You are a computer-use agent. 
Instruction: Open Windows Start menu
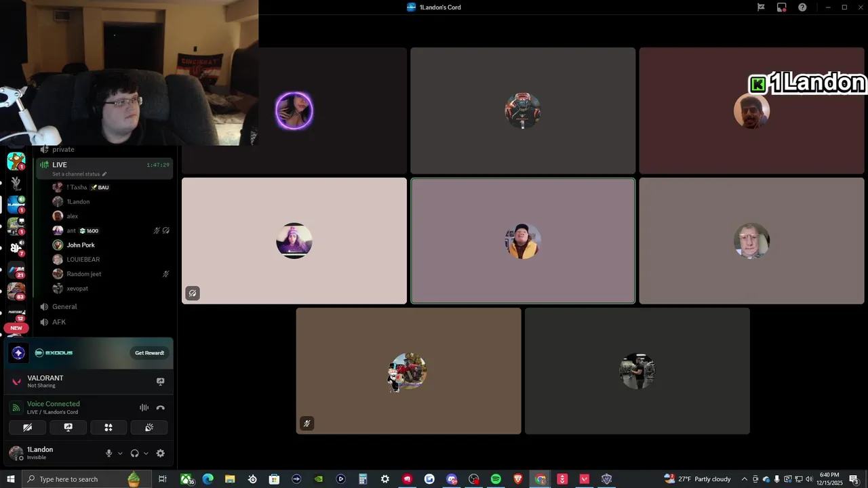[11, 479]
